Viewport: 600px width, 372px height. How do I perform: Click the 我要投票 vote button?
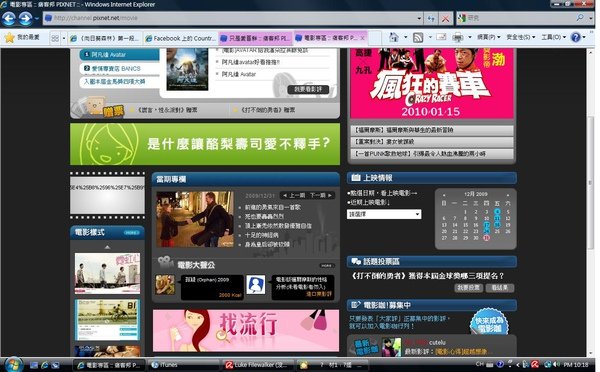(x=469, y=288)
